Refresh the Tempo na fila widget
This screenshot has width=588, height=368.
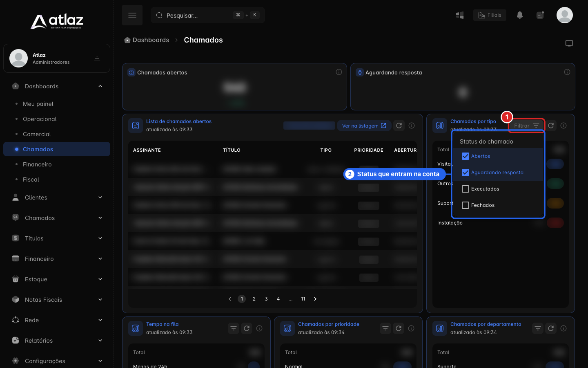[x=247, y=328]
